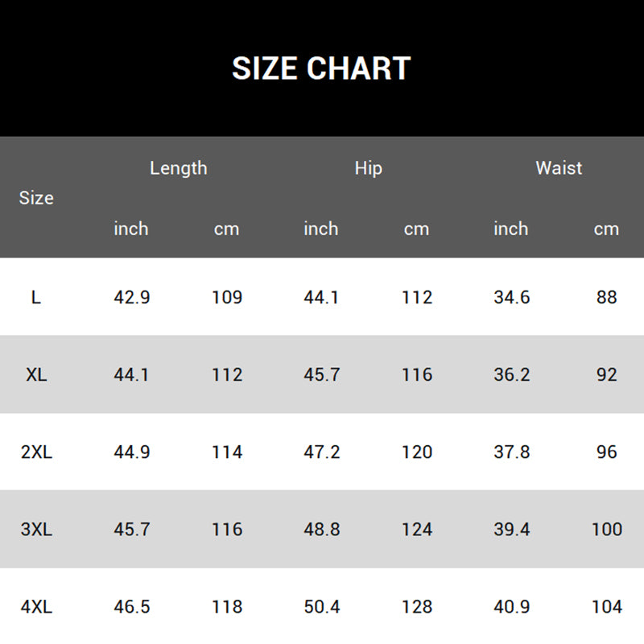This screenshot has width=644, height=644.
Task: Click the Size column header
Action: point(36,198)
